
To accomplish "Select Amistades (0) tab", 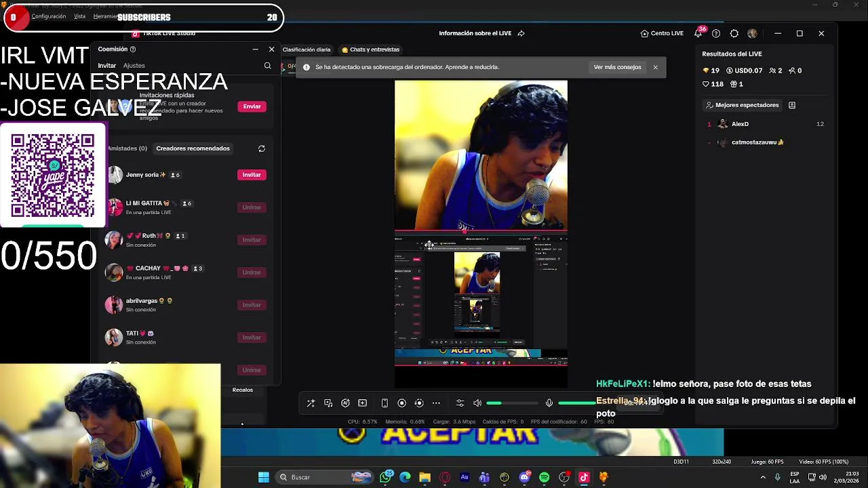I will point(127,148).
